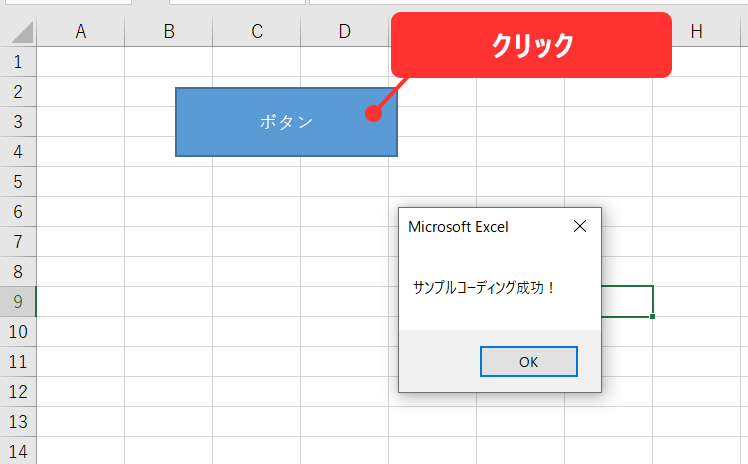Click the Select All corner triangle

coord(18,32)
